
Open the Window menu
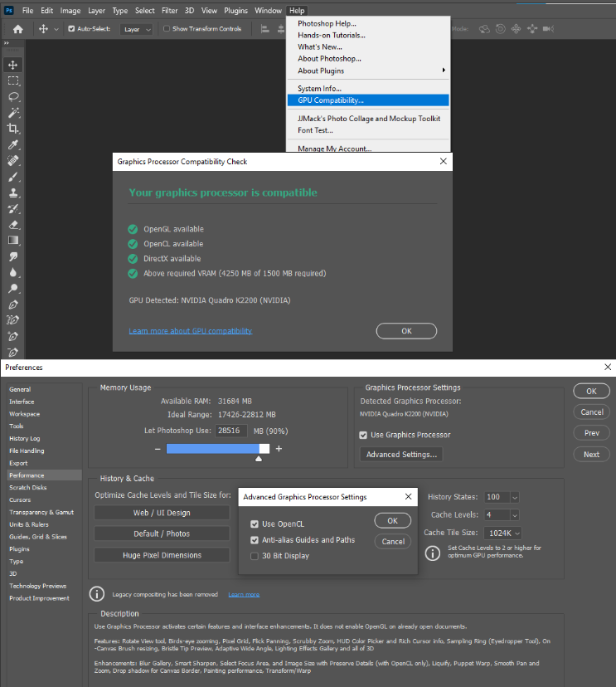coord(269,11)
